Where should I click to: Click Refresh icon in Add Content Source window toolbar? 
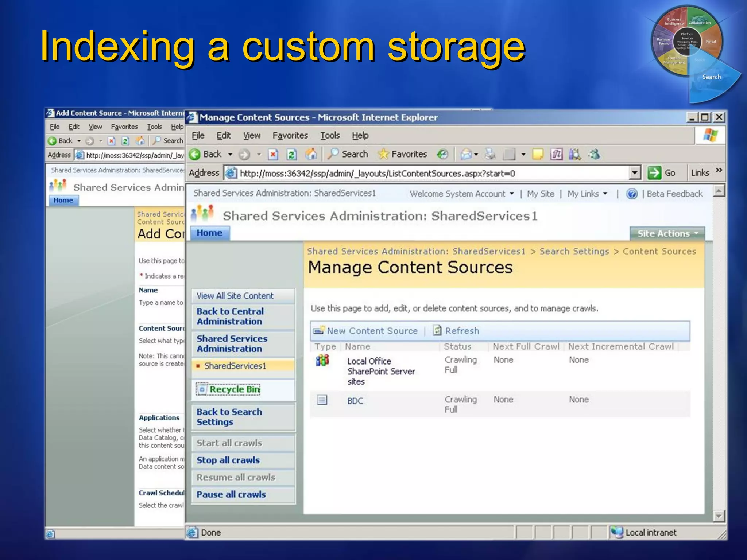click(125, 141)
